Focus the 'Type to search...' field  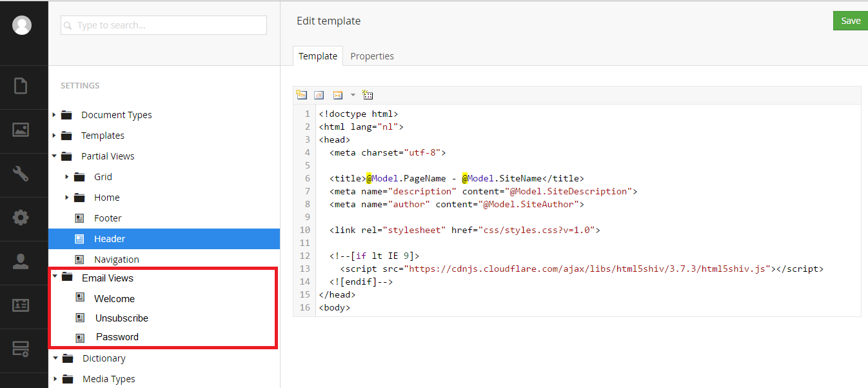click(164, 25)
